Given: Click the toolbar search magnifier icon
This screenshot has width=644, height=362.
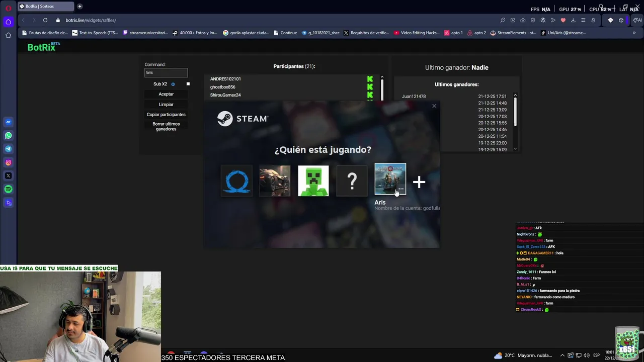Looking at the screenshot, I should tap(503, 20).
